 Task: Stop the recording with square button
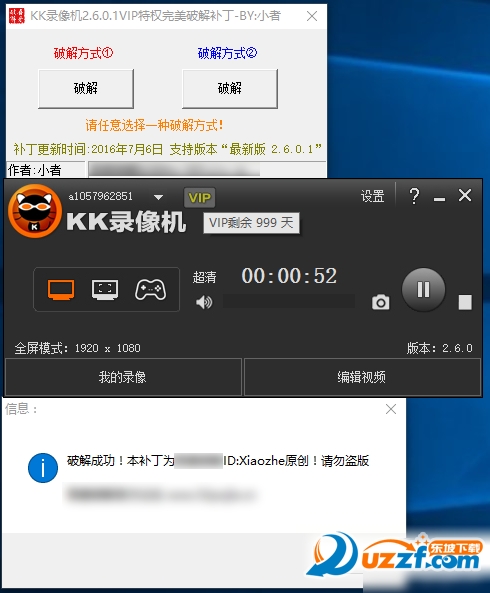click(x=465, y=302)
